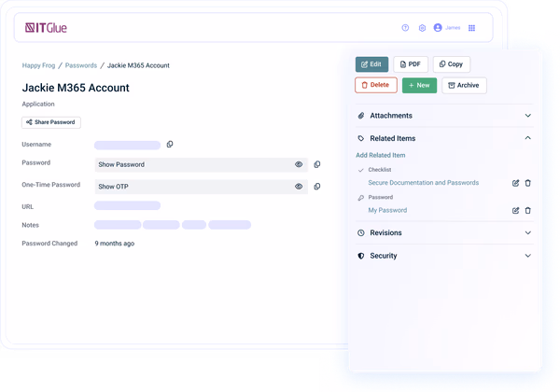This screenshot has height=392, width=560.
Task: Click the James user avatar icon
Action: click(438, 27)
